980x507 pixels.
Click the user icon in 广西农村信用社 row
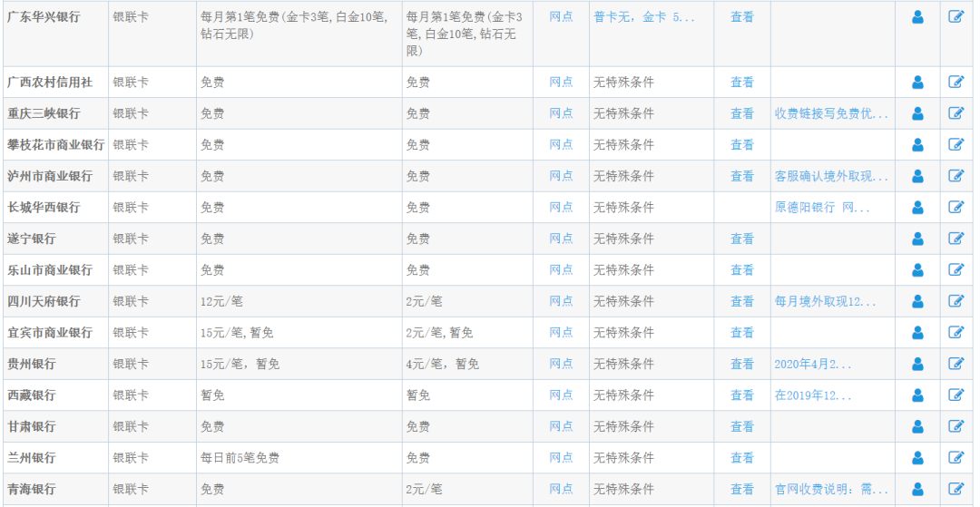[x=917, y=83]
